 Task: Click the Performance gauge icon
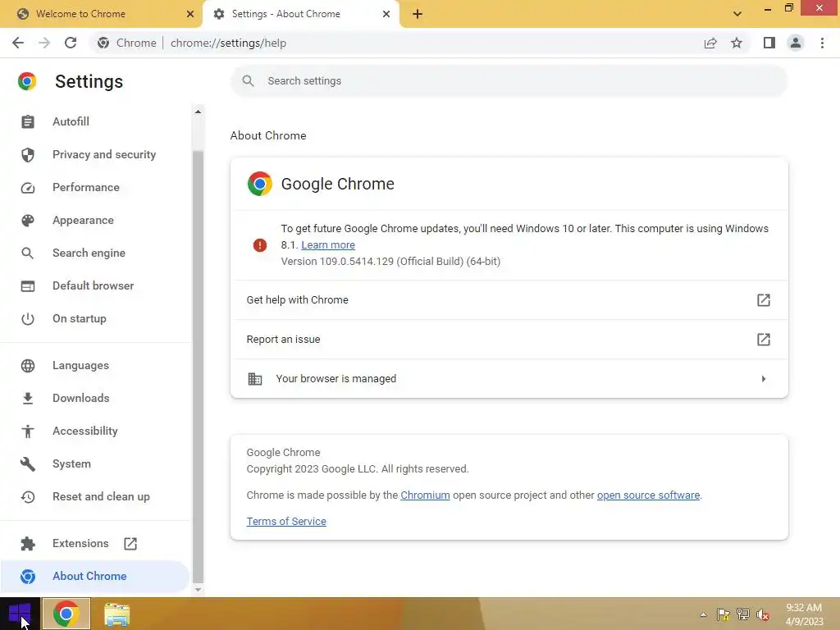(x=28, y=188)
